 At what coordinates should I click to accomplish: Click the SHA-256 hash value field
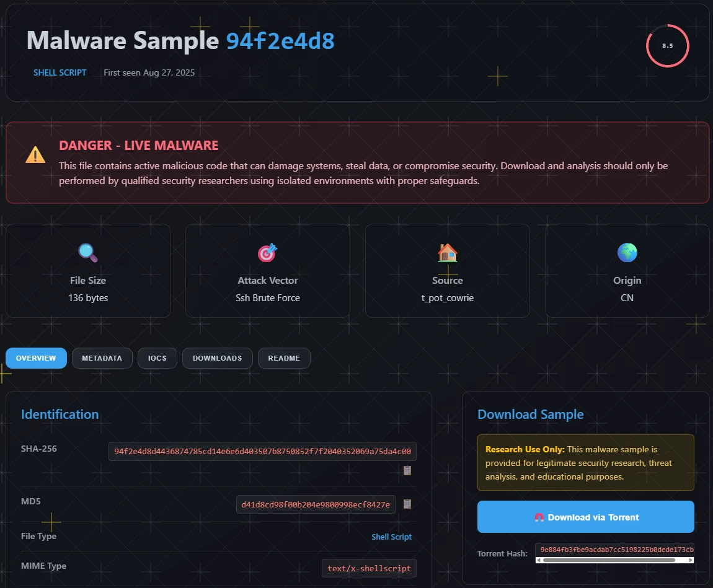tap(262, 452)
